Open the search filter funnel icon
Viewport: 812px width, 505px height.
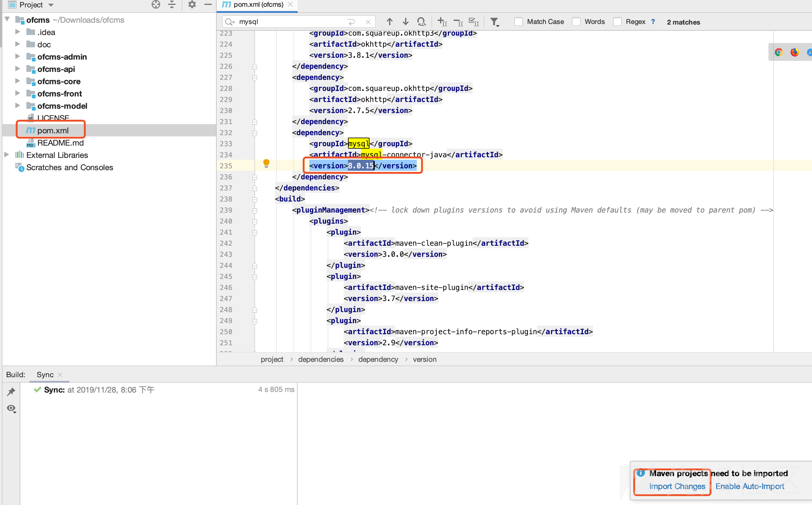(494, 22)
